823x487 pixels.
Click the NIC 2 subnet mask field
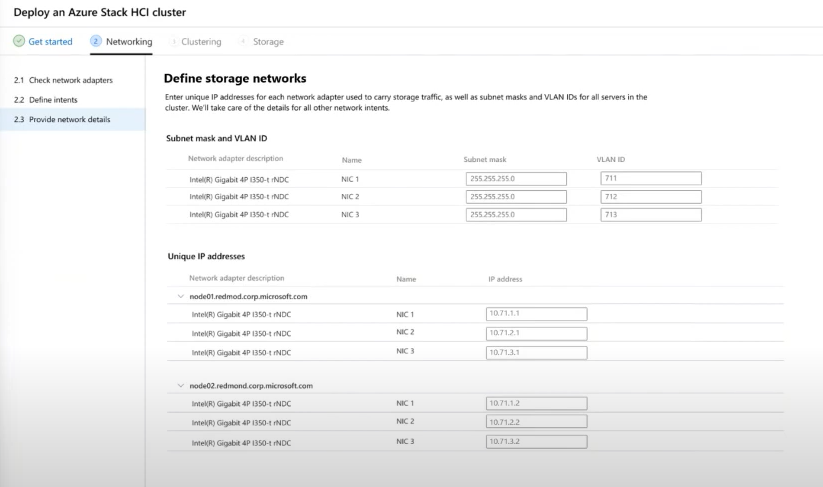[x=516, y=197]
